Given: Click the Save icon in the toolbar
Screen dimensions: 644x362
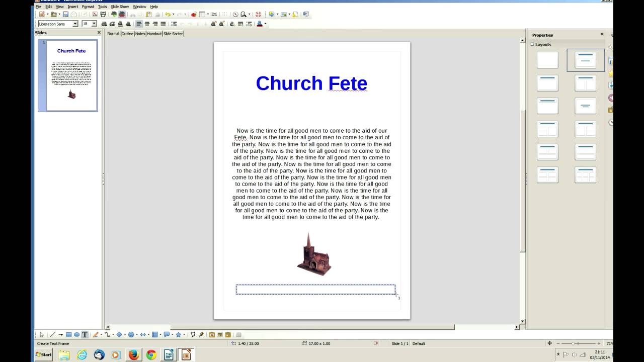Looking at the screenshot, I should tap(65, 15).
